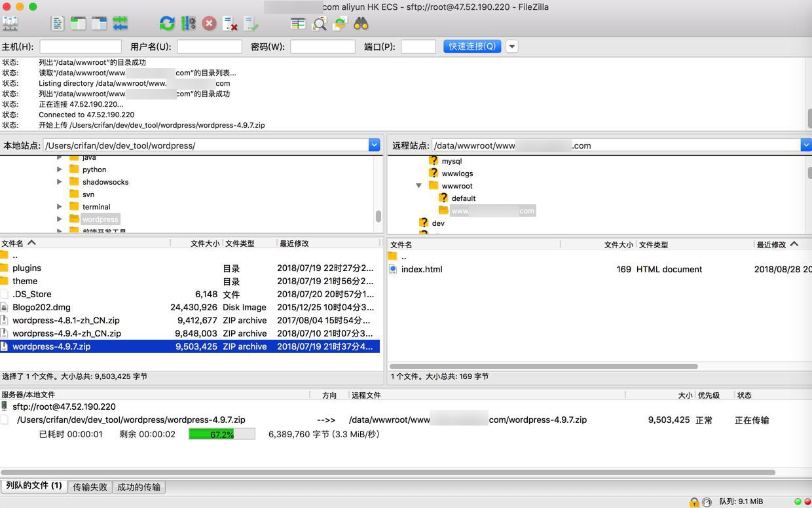Toggle processing of the transfer queue
812x508 pixels.
[189, 24]
